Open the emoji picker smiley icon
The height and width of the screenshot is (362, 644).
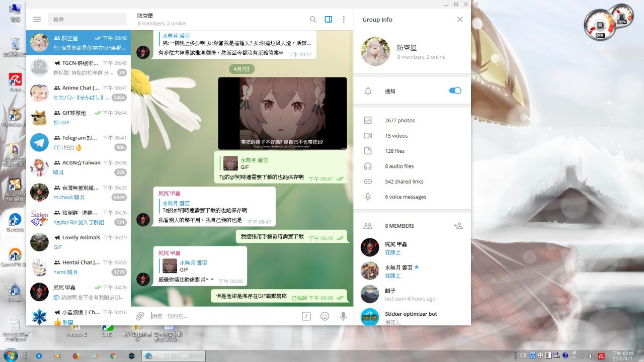[325, 316]
